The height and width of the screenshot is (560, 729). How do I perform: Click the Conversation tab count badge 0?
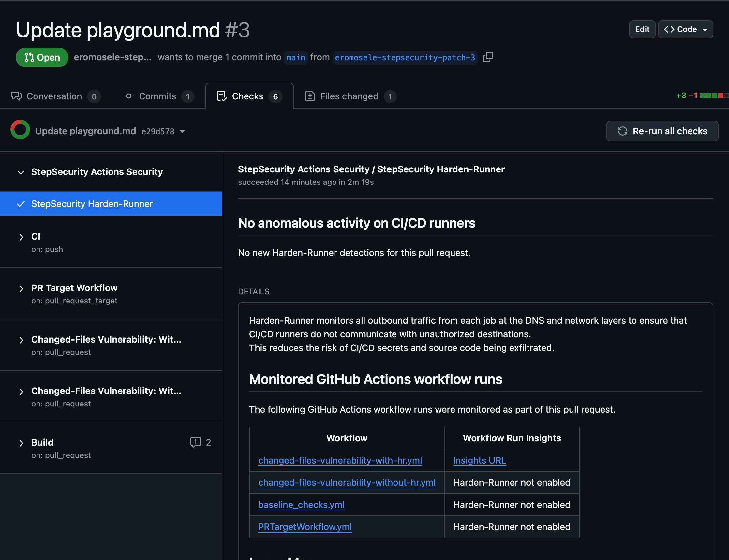click(x=94, y=97)
